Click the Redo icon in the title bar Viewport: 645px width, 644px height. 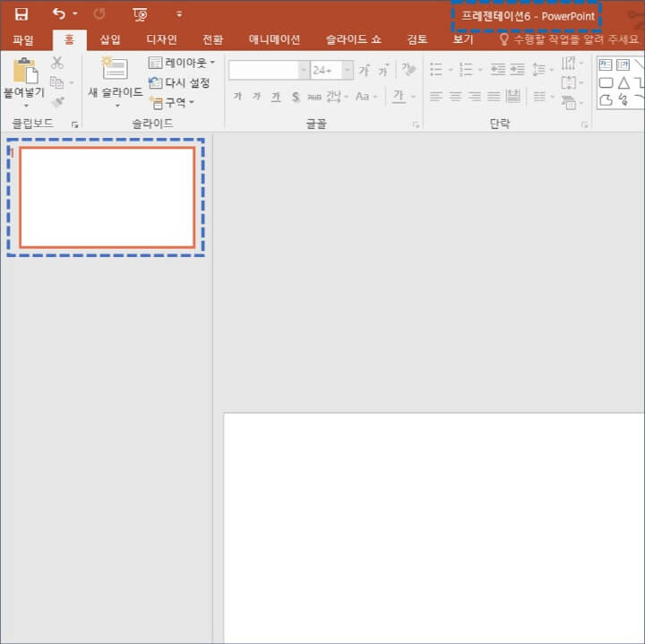(x=99, y=14)
